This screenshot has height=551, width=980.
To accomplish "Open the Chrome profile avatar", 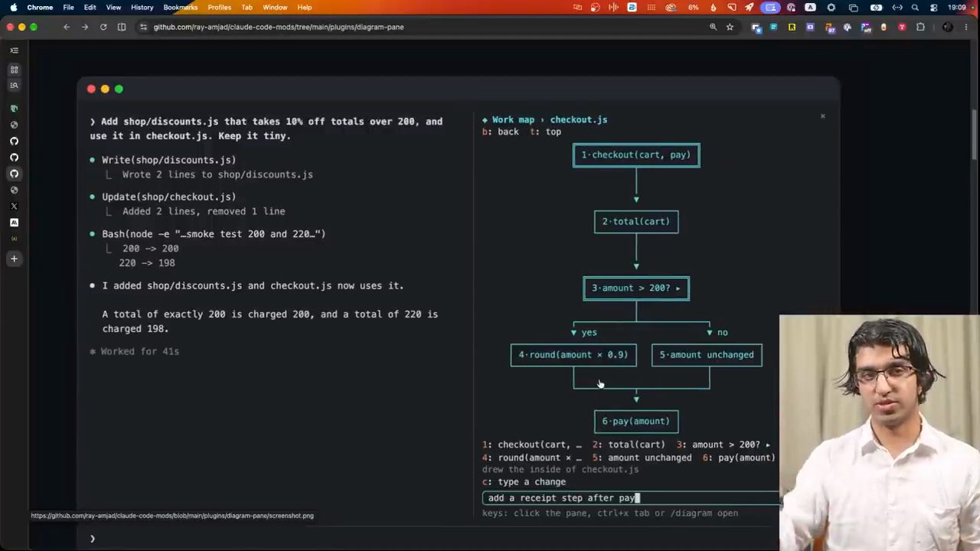I will [x=948, y=27].
